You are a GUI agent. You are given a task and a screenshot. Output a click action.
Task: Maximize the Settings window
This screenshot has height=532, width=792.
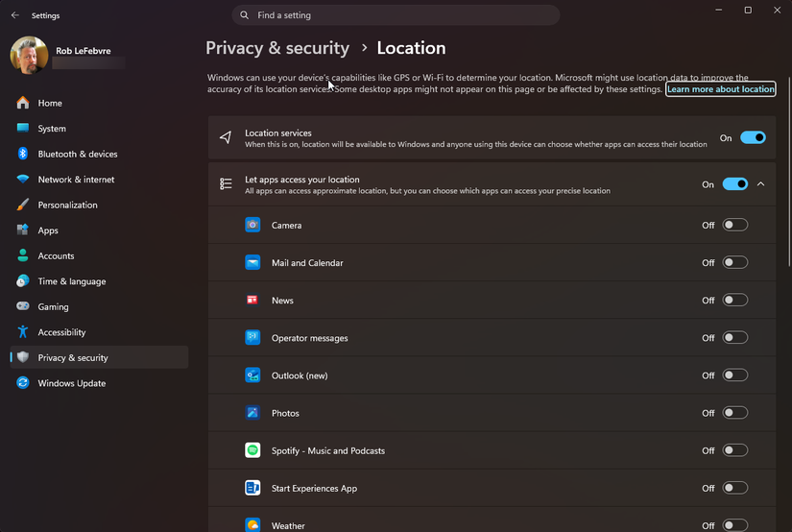click(748, 11)
